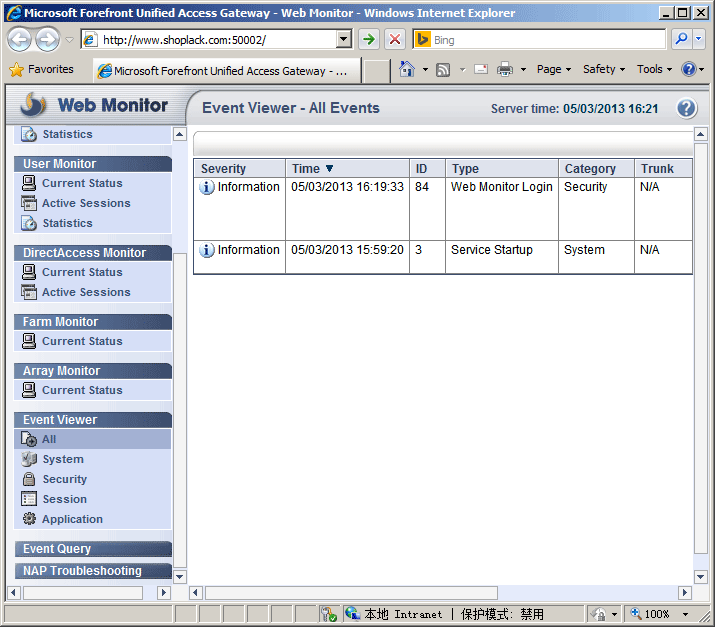Open the Help menu dropdown arrow
The height and width of the screenshot is (627, 715).
(701, 70)
